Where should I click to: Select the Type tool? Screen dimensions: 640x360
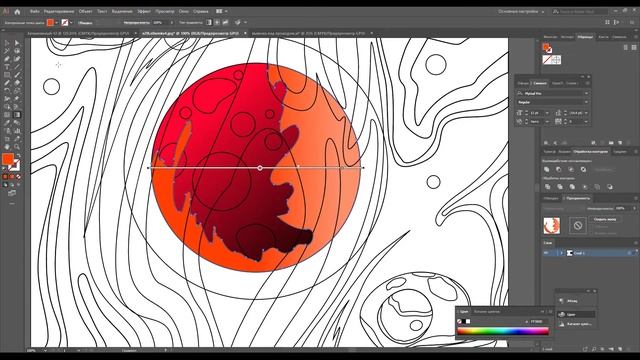[x=7, y=67]
